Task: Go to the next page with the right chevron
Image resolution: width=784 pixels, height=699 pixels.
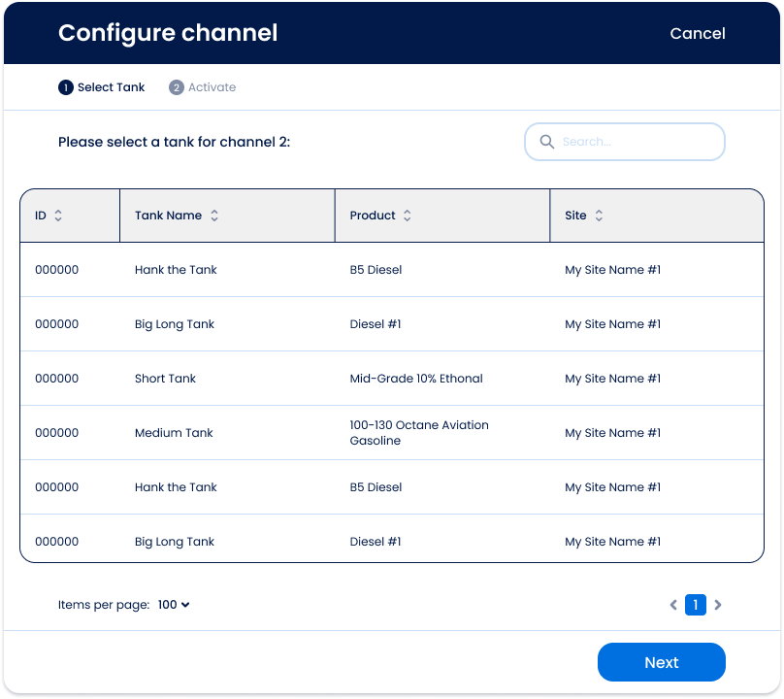Action: tap(717, 605)
